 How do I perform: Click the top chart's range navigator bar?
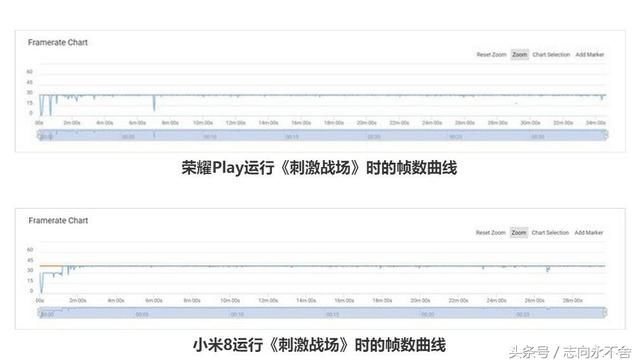click(x=322, y=135)
